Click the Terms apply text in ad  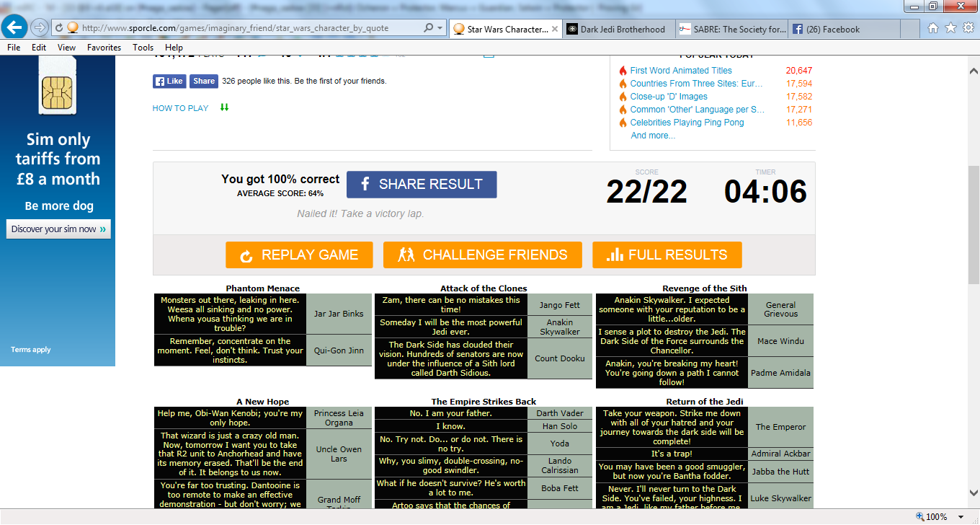31,350
